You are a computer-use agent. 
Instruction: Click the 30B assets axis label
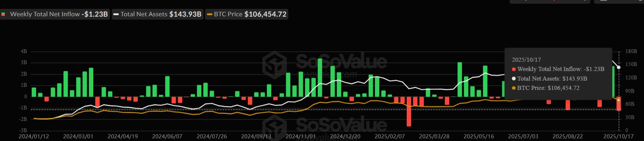pos(630,117)
